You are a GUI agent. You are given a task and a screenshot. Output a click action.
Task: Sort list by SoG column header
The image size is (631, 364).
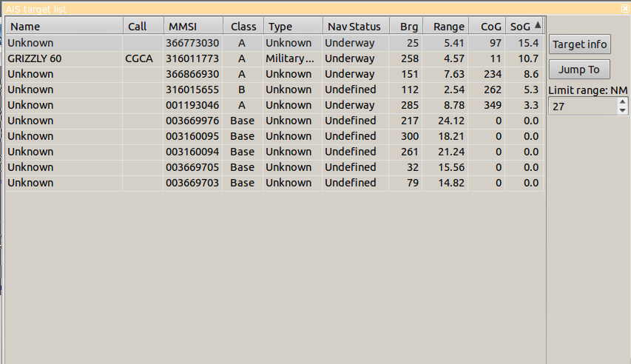point(521,27)
